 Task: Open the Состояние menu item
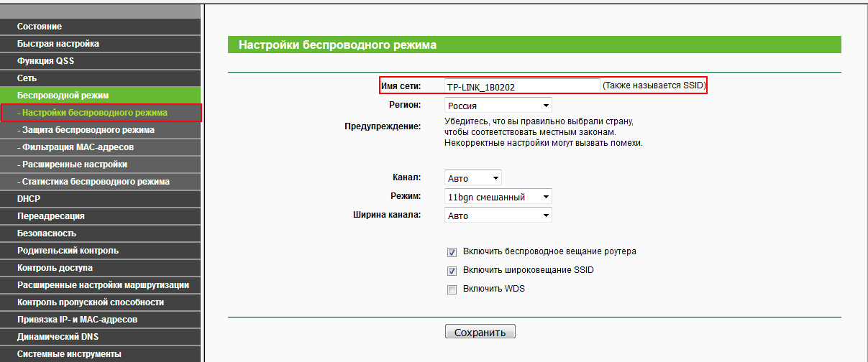point(101,27)
